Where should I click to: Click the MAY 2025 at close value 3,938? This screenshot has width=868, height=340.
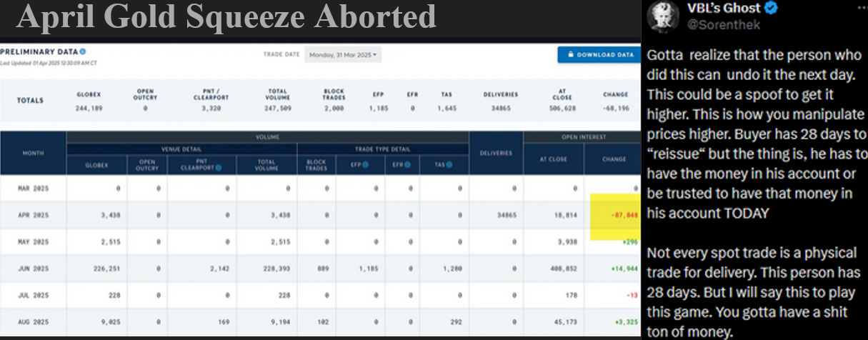566,241
